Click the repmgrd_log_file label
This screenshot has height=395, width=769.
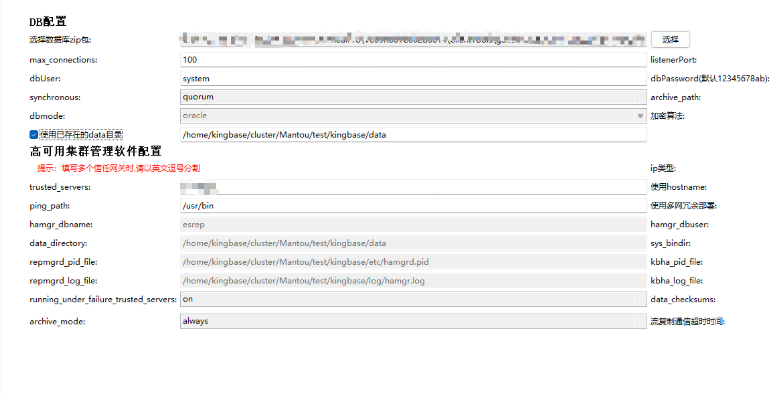[x=63, y=281]
